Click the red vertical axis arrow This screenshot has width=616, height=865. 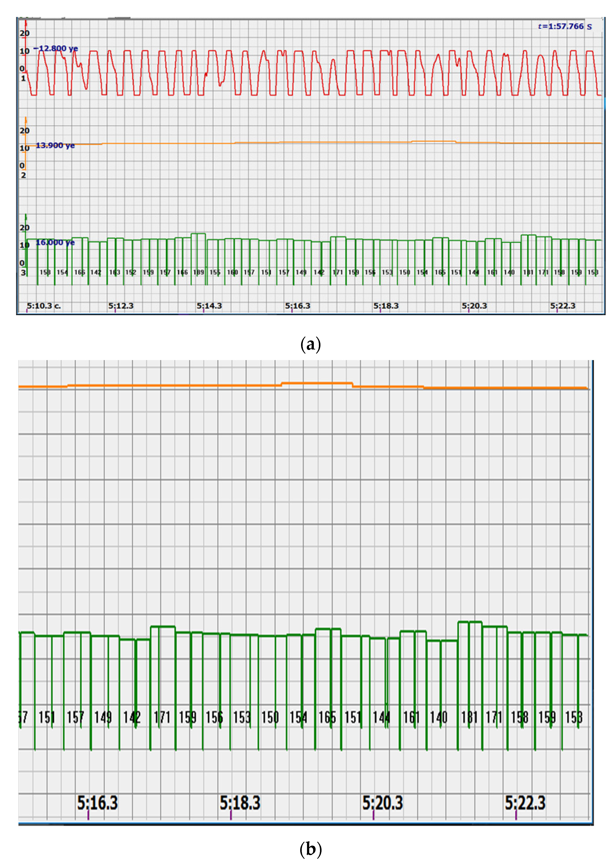click(x=26, y=23)
